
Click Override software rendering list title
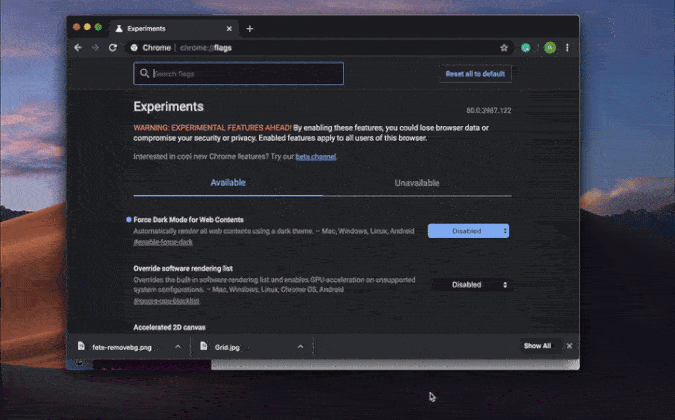183,269
